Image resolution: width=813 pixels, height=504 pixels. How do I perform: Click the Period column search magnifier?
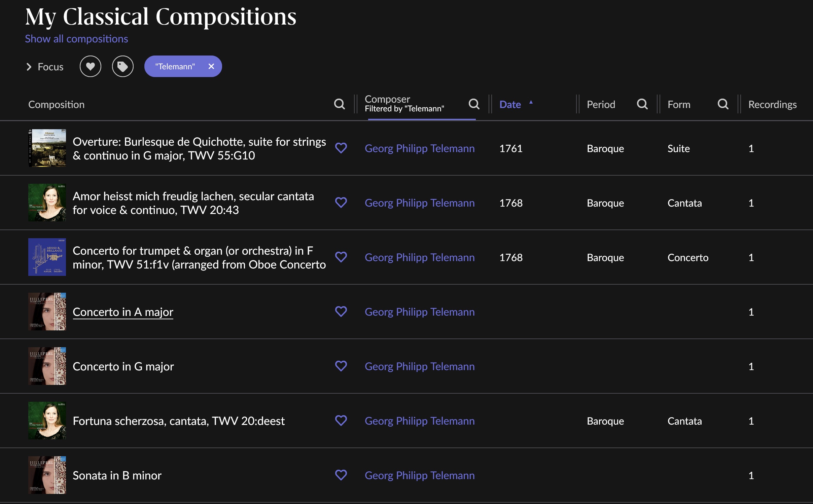[x=642, y=104]
